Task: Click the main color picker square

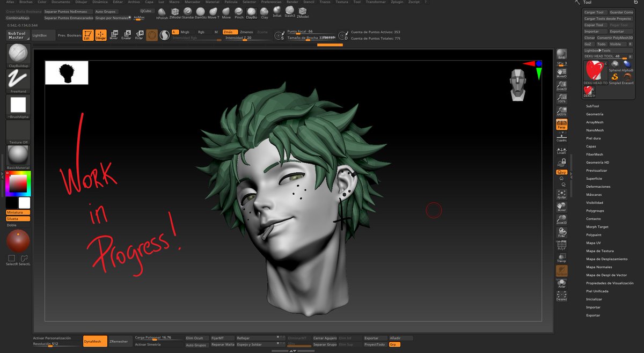Action: (x=18, y=184)
